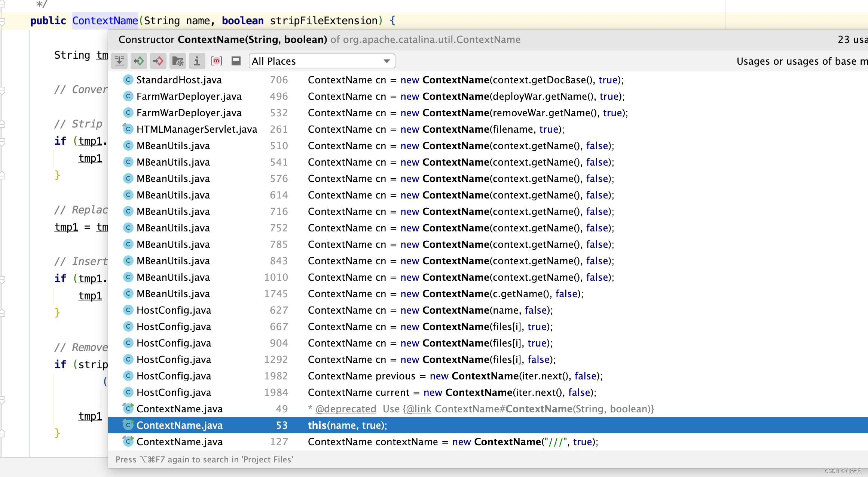Click class icon of HTMLManagerServlet.java row

(128, 129)
